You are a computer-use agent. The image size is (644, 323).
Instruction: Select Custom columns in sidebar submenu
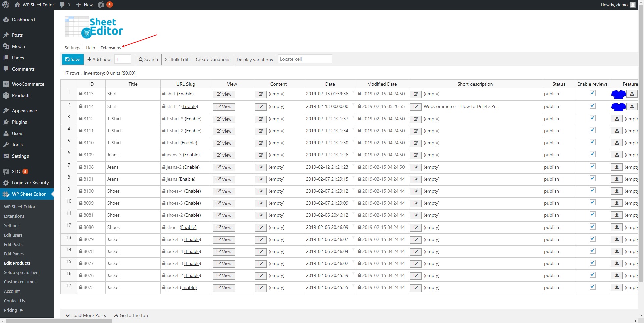click(20, 282)
